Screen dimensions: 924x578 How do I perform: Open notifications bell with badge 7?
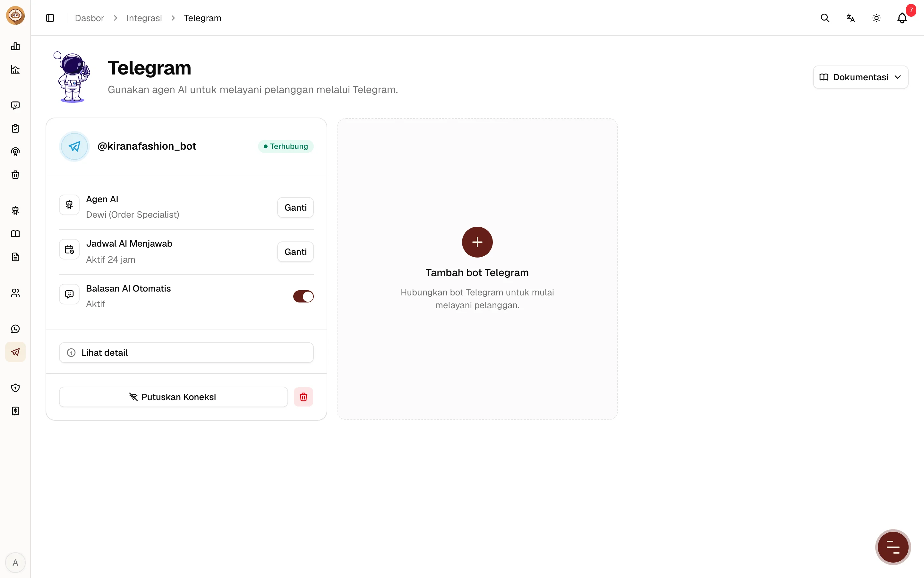pyautogui.click(x=902, y=18)
